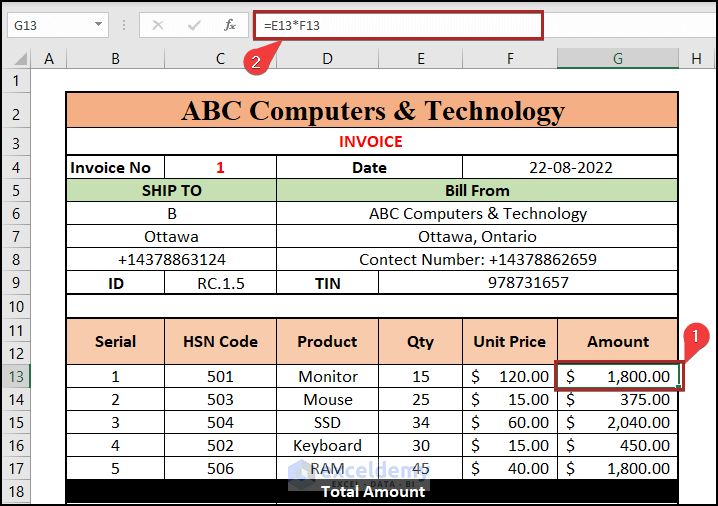718x506 pixels.
Task: Select column G header
Action: tap(617, 59)
